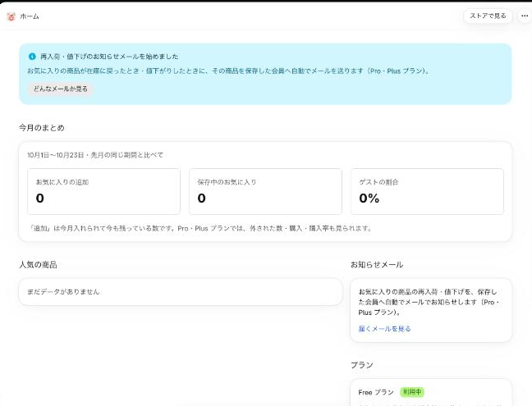Click the Free プラン label
Viewport: 532px width, 406px height.
[376, 392]
